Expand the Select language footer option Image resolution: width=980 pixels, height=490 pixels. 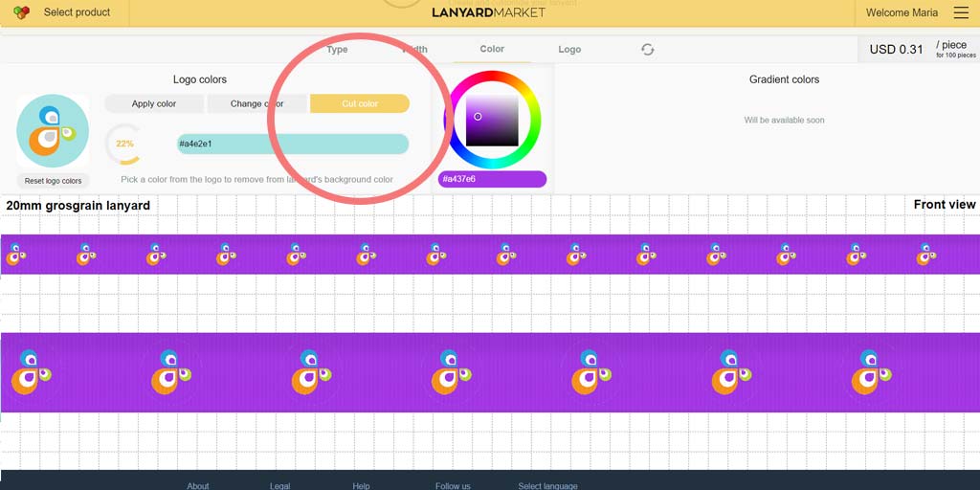tap(547, 485)
